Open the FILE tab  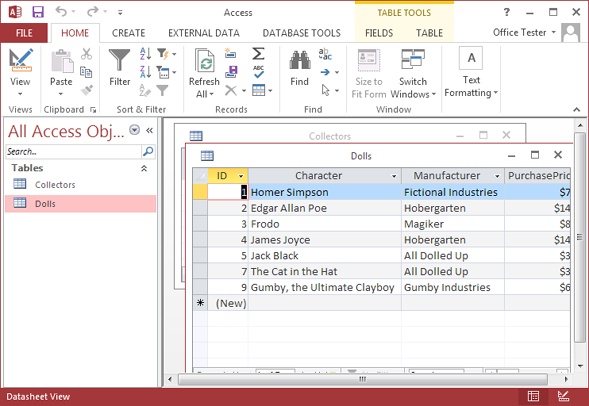click(x=24, y=33)
